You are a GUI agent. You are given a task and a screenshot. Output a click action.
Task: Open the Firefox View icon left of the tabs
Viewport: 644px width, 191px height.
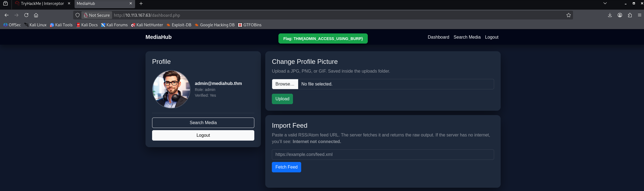pyautogui.click(x=5, y=4)
